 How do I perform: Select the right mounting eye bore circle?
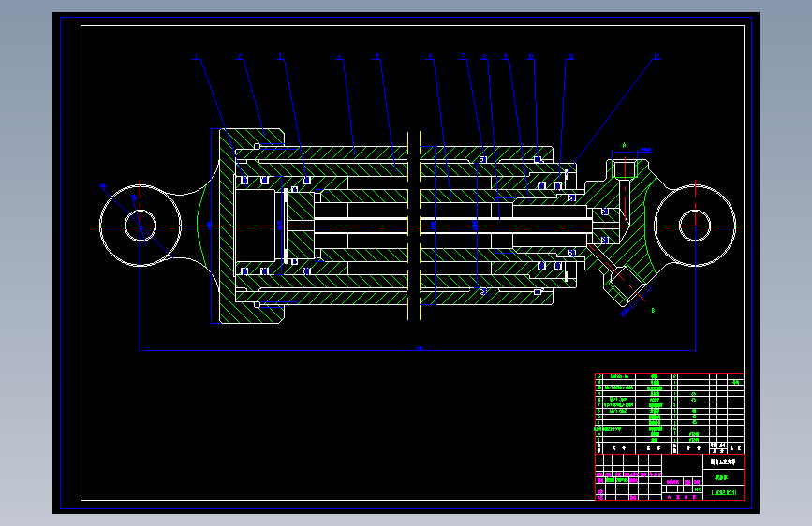(695, 226)
